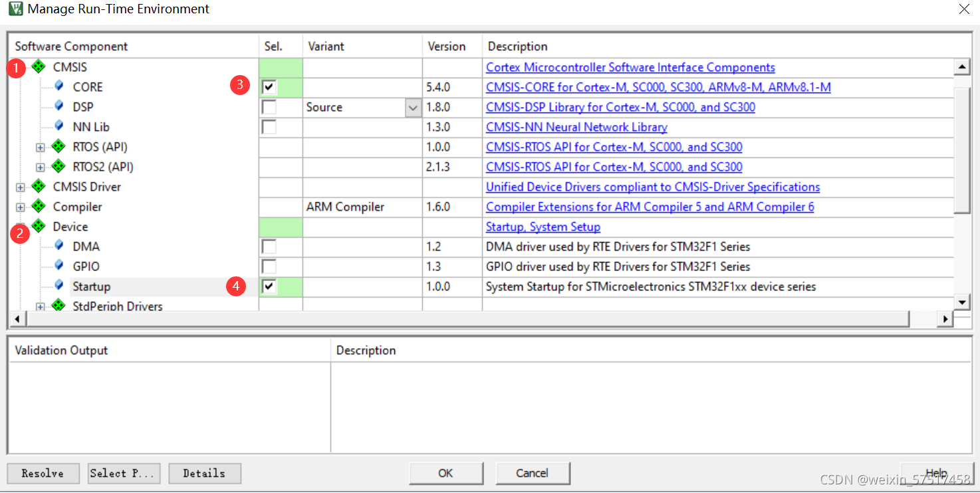Click the Startup blue component icon
The width and height of the screenshot is (980, 493).
click(x=59, y=285)
